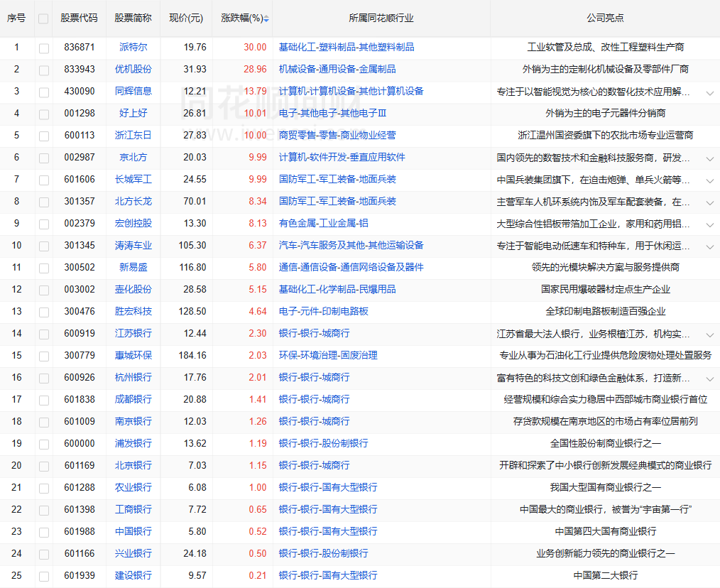The image size is (720, 588).
Task: Open 北京银行's 银行-银行-城商行 industry link
Action: (314, 465)
